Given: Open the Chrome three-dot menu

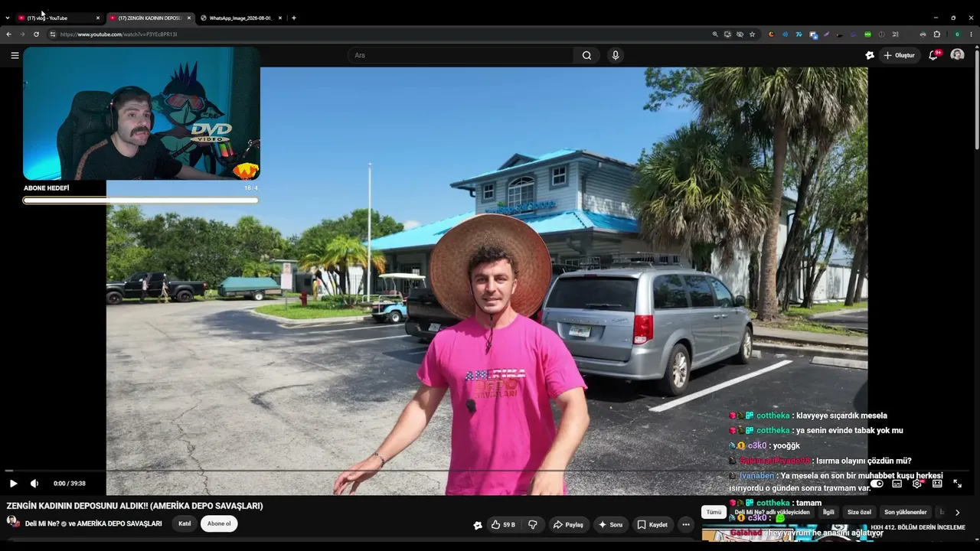Looking at the screenshot, I should click(972, 34).
